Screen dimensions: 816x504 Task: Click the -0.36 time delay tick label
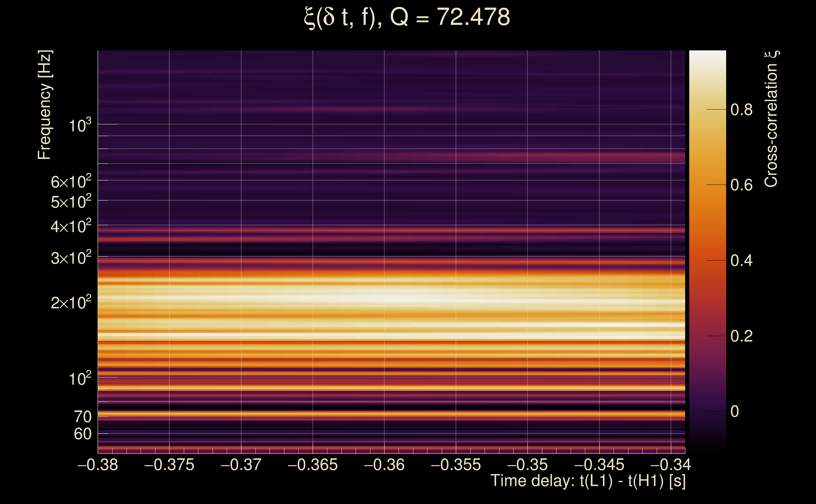(384, 465)
